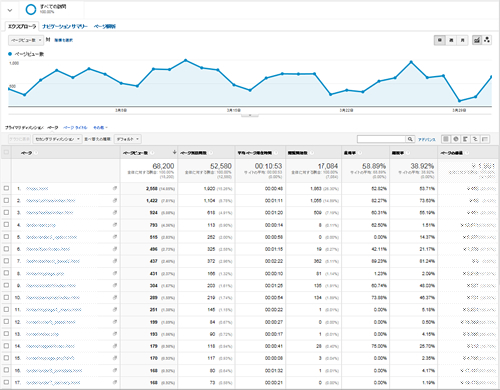This screenshot has height=390, width=500.
Task: Open the ページビュー数 metric dropdown
Action: (26, 40)
